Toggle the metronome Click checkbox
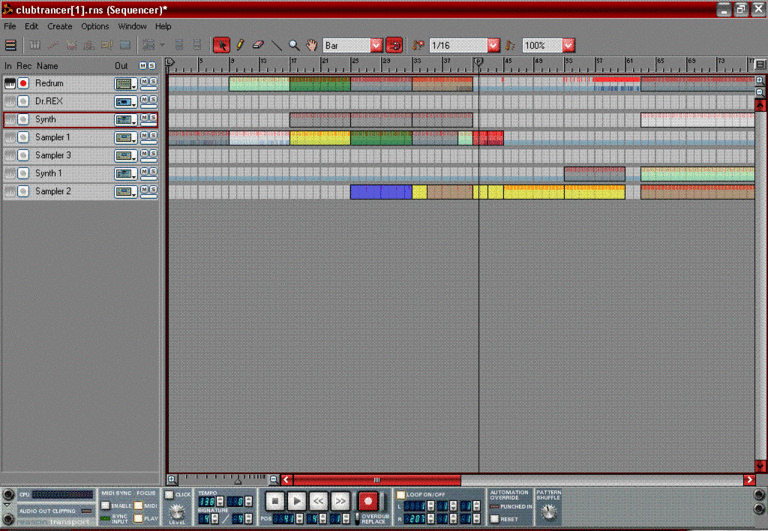Viewport: 768px width, 531px height. click(x=169, y=494)
